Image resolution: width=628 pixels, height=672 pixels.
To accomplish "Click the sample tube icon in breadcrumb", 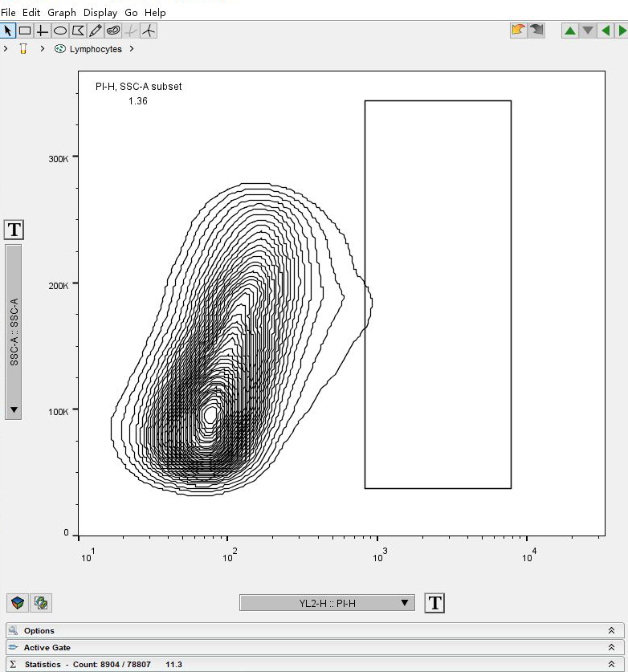I will tap(23, 49).
